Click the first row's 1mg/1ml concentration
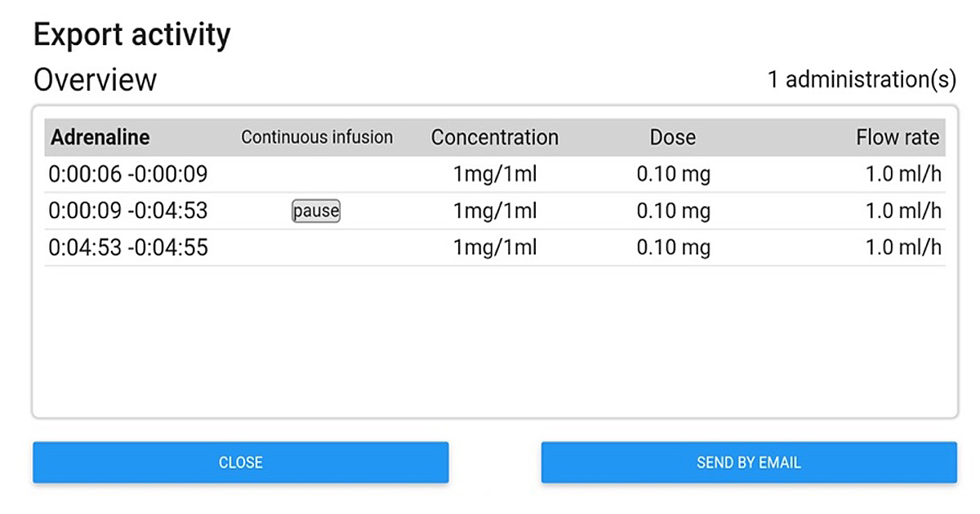Image resolution: width=980 pixels, height=514 pixels. tap(495, 174)
